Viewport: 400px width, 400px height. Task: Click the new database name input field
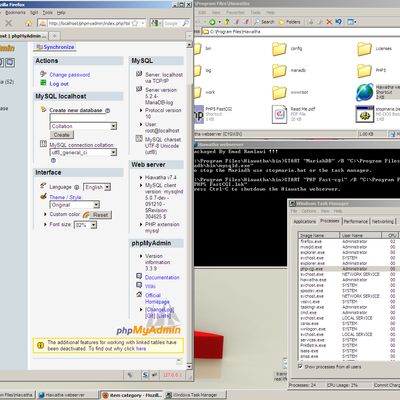(77, 118)
